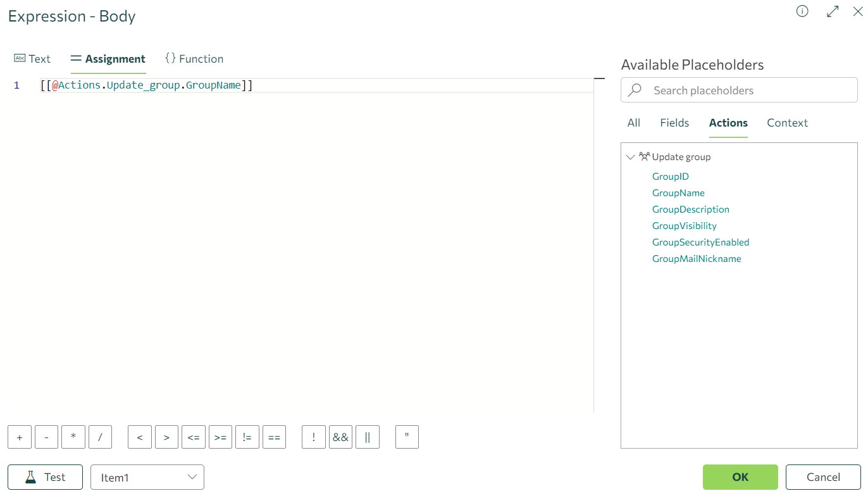
Task: Insert the GroupName placeholder
Action: point(678,193)
